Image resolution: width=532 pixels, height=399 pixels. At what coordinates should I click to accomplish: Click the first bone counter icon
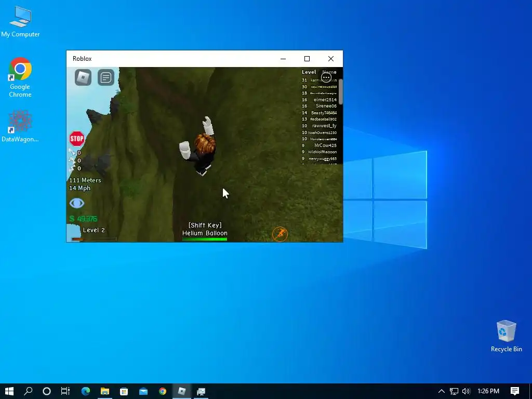(x=72, y=152)
